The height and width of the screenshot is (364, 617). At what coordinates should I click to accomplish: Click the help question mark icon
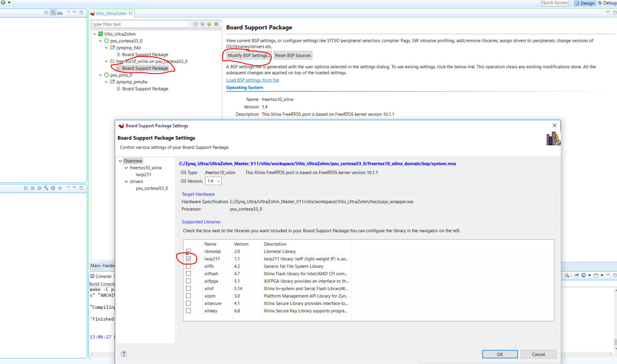pyautogui.click(x=124, y=354)
